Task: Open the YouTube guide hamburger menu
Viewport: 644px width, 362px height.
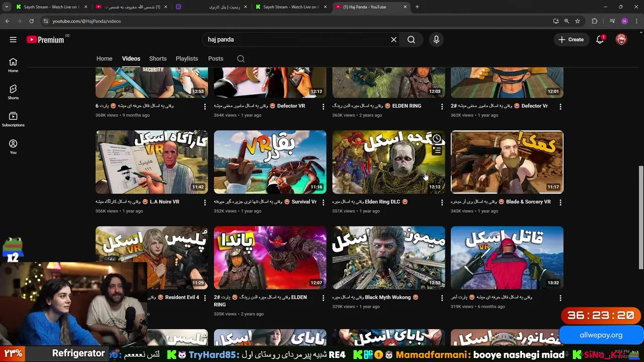Action: 13,40
